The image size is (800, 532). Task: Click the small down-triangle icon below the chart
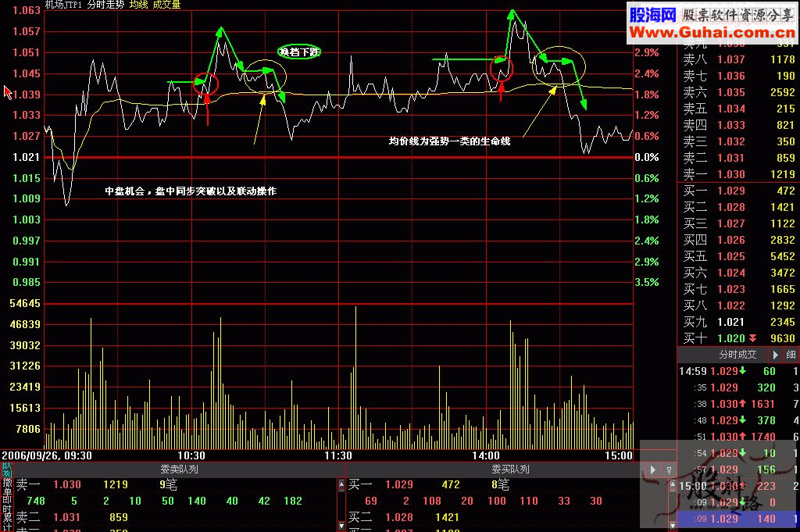click(x=669, y=470)
